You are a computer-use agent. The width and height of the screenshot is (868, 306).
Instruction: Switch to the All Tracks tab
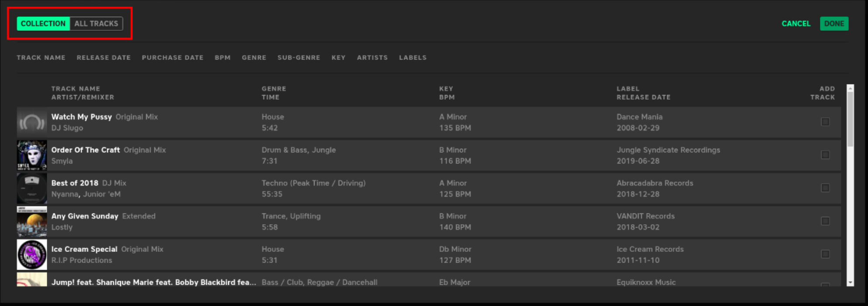96,24
